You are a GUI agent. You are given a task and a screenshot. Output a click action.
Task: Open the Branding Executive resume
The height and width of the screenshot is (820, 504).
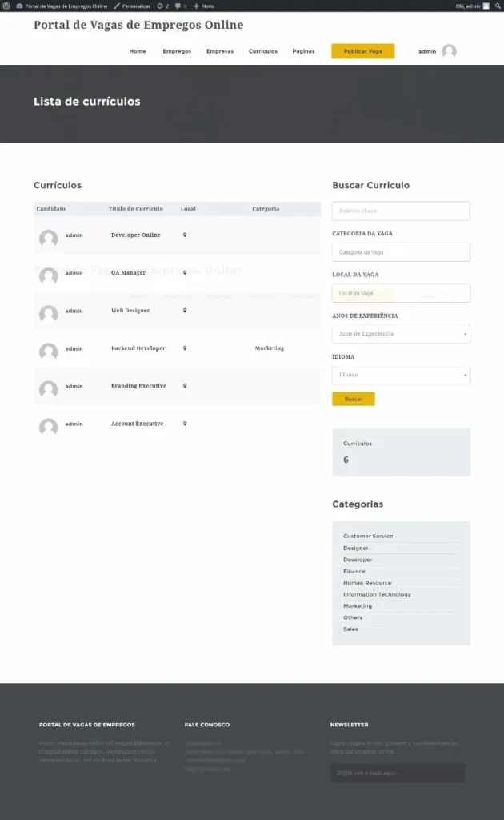click(x=138, y=385)
